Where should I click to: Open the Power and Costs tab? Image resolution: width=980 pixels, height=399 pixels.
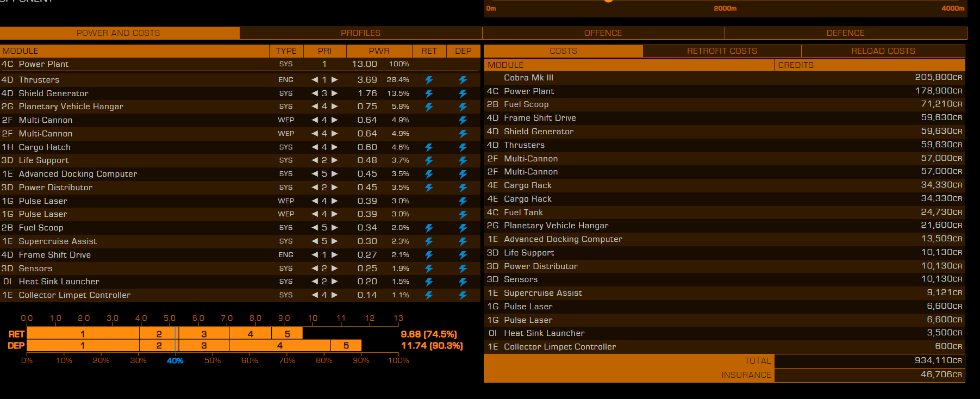pyautogui.click(x=120, y=33)
